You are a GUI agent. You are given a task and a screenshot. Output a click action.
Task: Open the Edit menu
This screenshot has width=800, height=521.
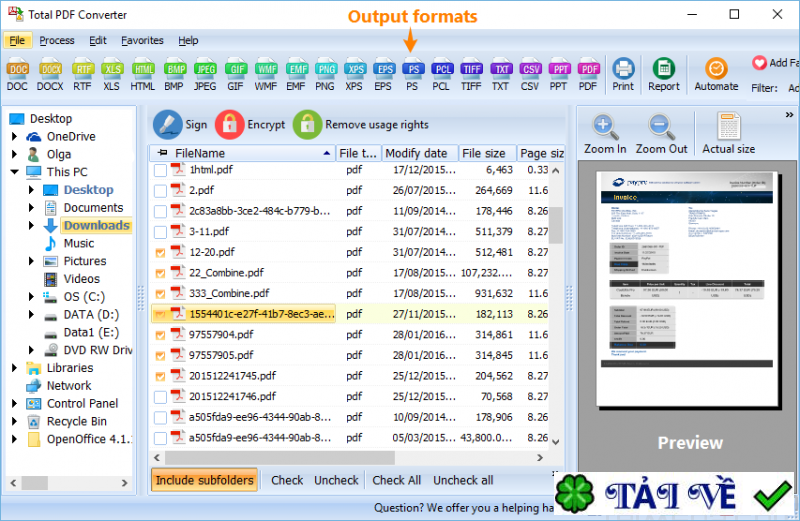coord(97,40)
